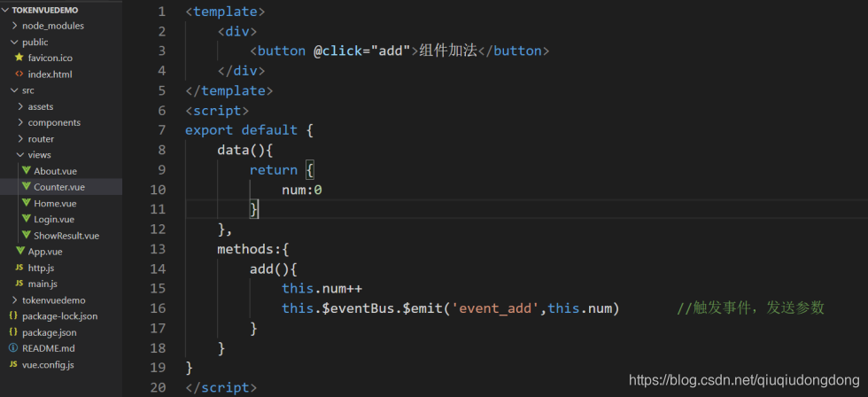Select the node_modules folder label

click(x=53, y=26)
